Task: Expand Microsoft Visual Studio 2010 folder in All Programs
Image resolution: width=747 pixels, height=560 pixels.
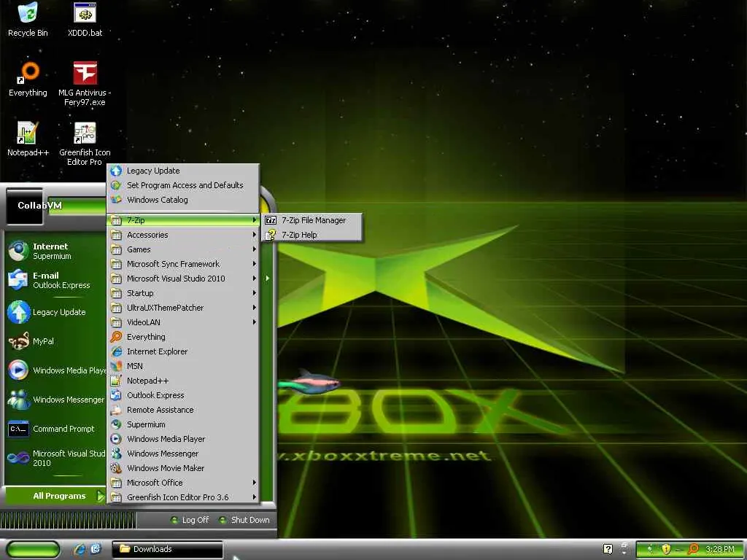Action: tap(183, 279)
